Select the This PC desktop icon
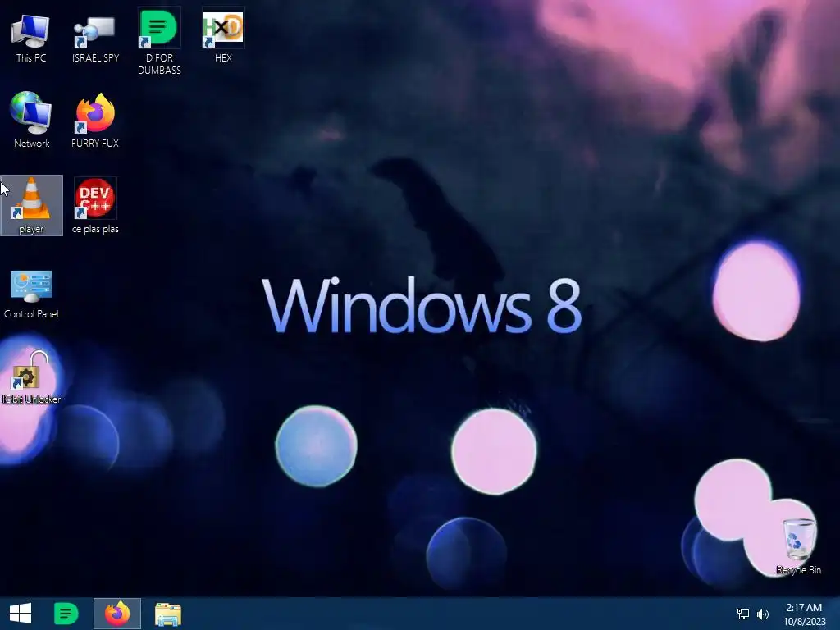Viewport: 840px width, 630px height. 31,38
